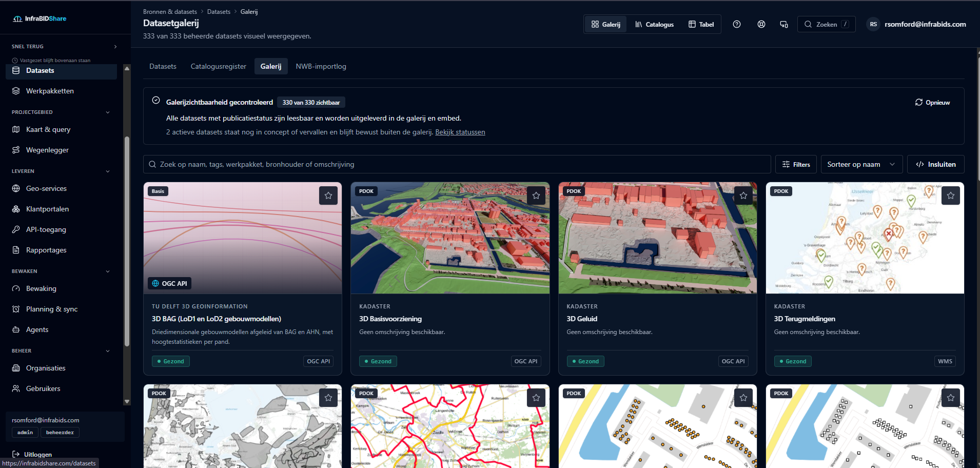Screen dimensions: 980x468
Task: Open Organisaties page
Action: pos(61,368)
